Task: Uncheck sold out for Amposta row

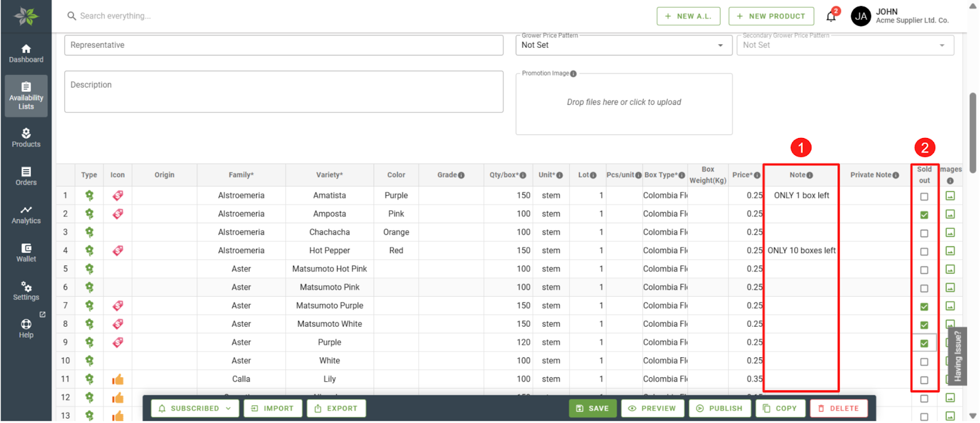Action: pyautogui.click(x=924, y=215)
